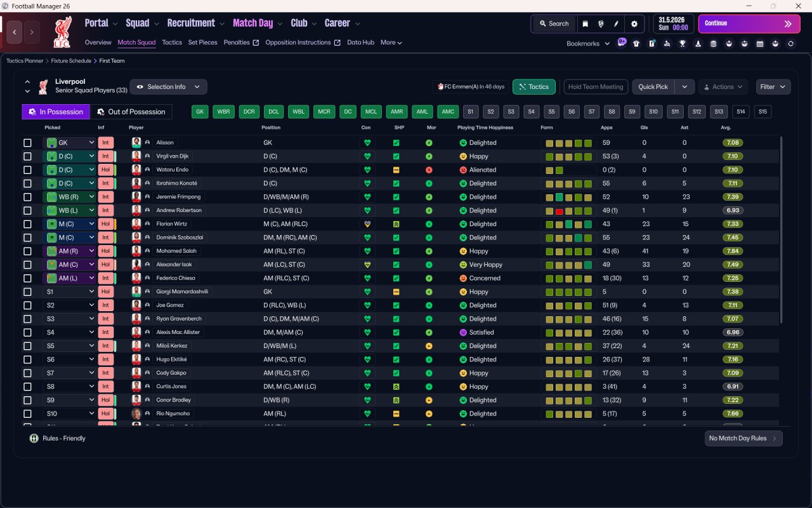Click Wataru Endo's red morale icon
The height and width of the screenshot is (508, 812).
(x=429, y=170)
